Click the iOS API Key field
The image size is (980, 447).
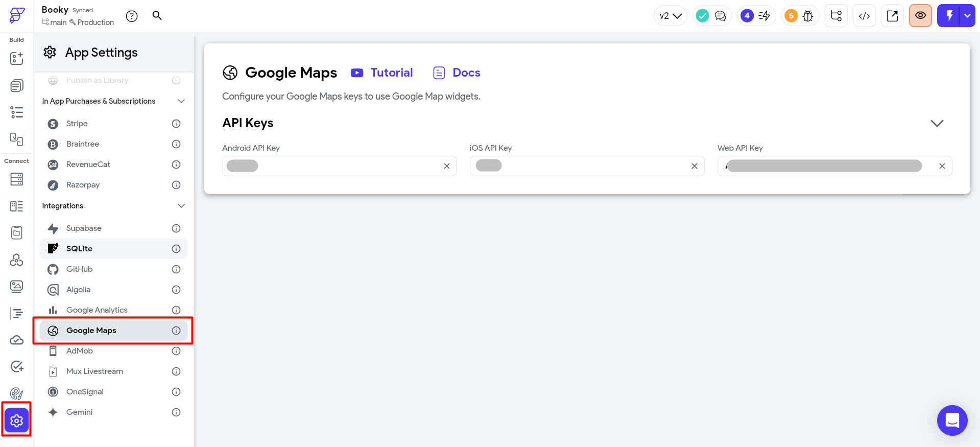tap(587, 166)
